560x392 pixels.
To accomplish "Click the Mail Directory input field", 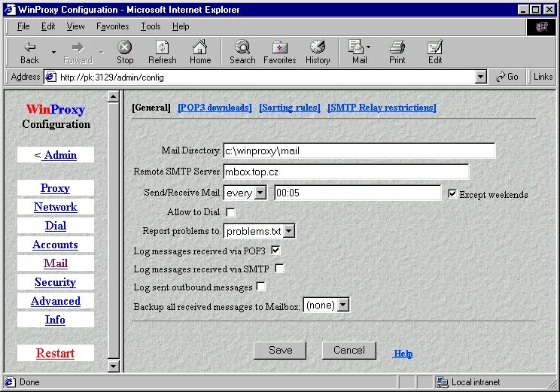I will click(x=359, y=150).
